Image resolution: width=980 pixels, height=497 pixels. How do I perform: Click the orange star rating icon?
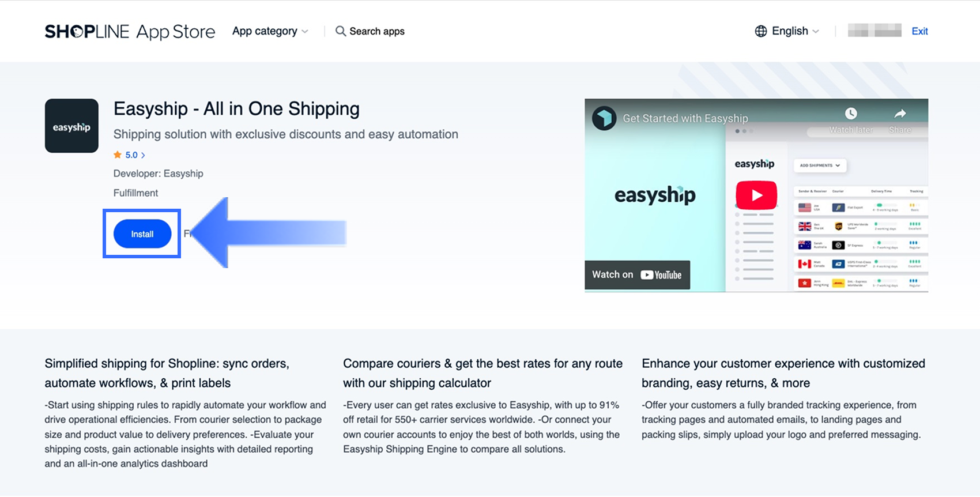point(118,155)
